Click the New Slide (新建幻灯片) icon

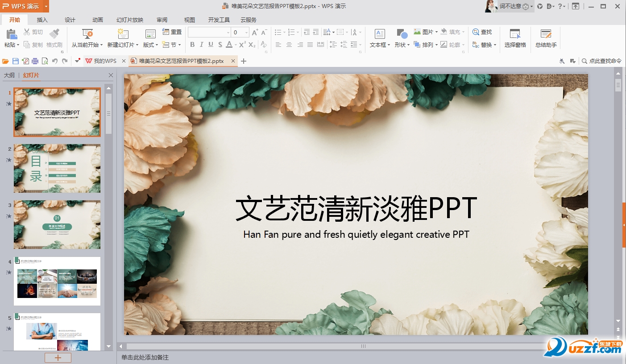coord(123,34)
